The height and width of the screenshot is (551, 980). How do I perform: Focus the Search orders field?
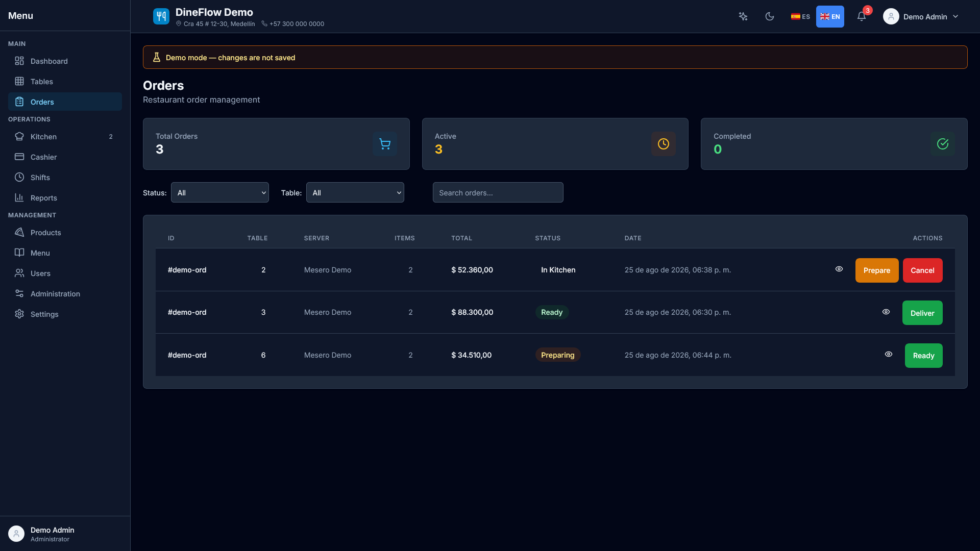click(x=498, y=192)
